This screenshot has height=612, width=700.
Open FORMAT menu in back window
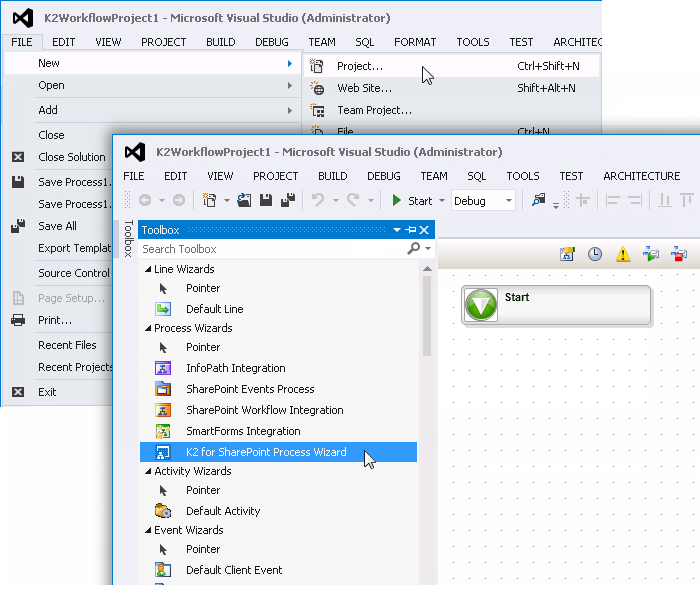415,42
